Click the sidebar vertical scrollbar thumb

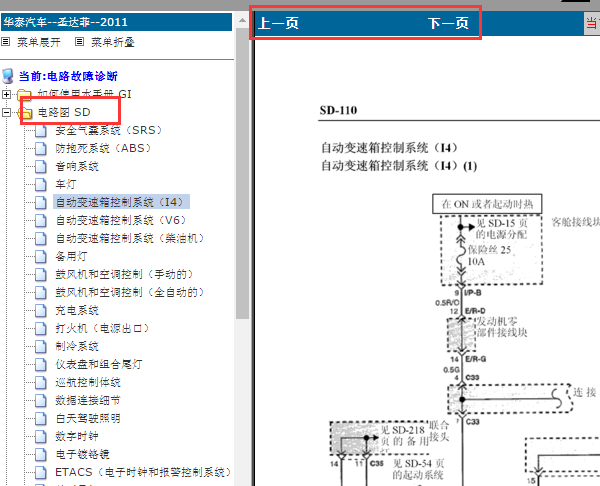242,173
